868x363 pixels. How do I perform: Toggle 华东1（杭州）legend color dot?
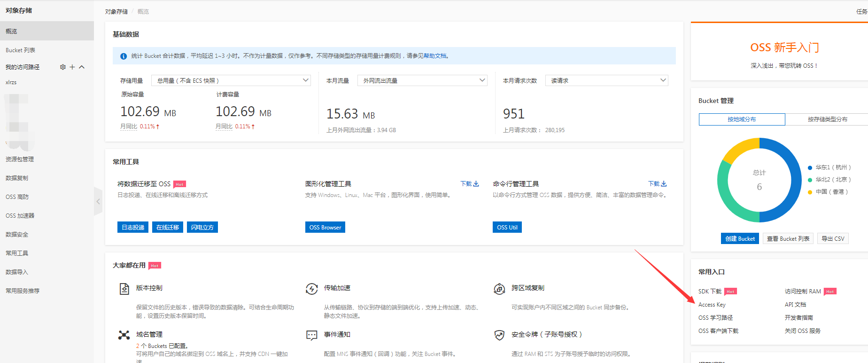810,168
